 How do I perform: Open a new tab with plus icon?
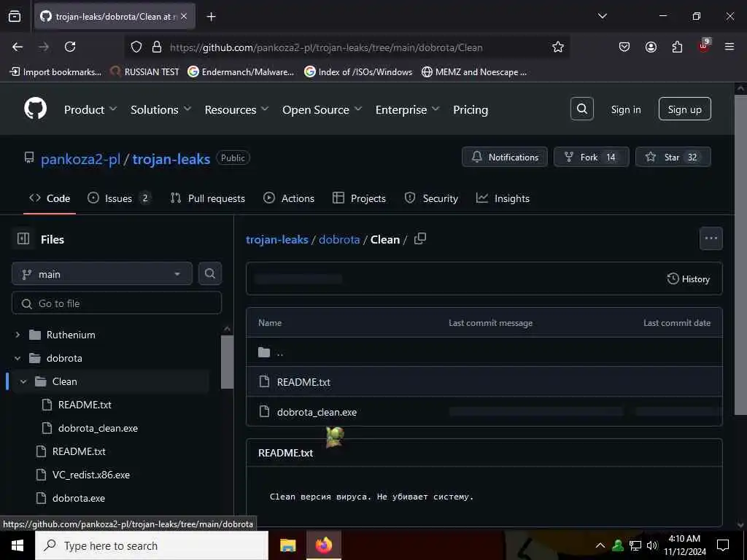tap(211, 17)
